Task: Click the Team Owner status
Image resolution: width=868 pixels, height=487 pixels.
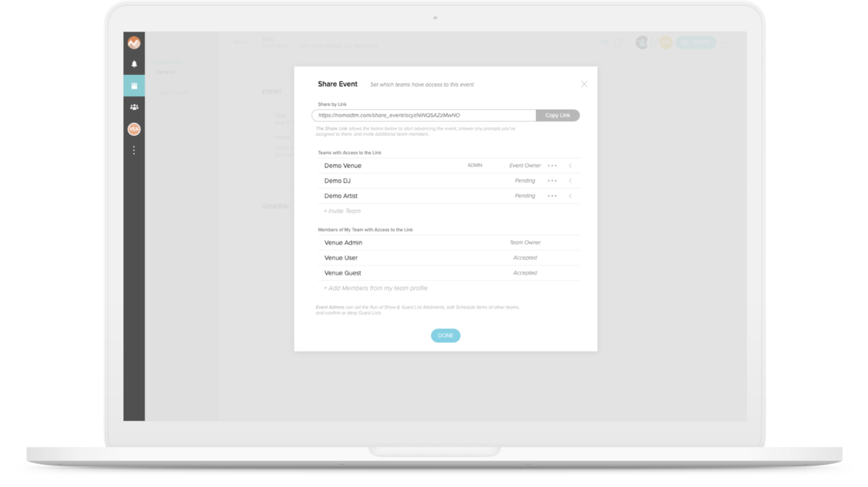Action: click(x=525, y=242)
